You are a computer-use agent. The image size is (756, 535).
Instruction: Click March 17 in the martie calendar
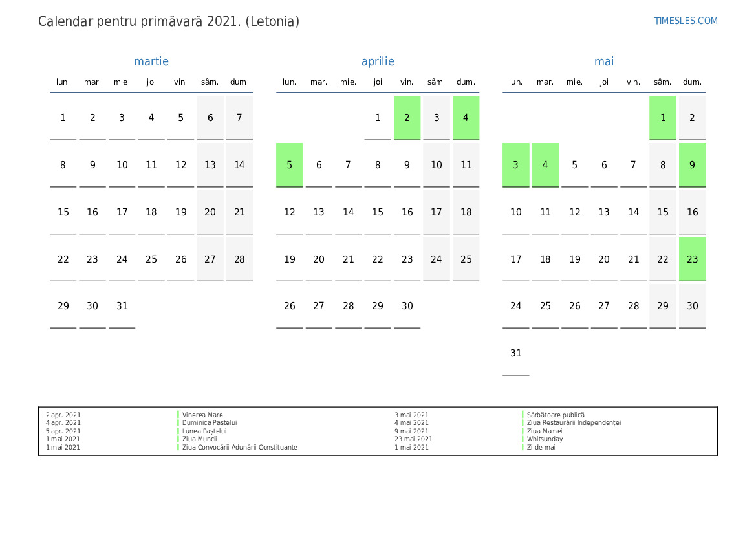(122, 212)
